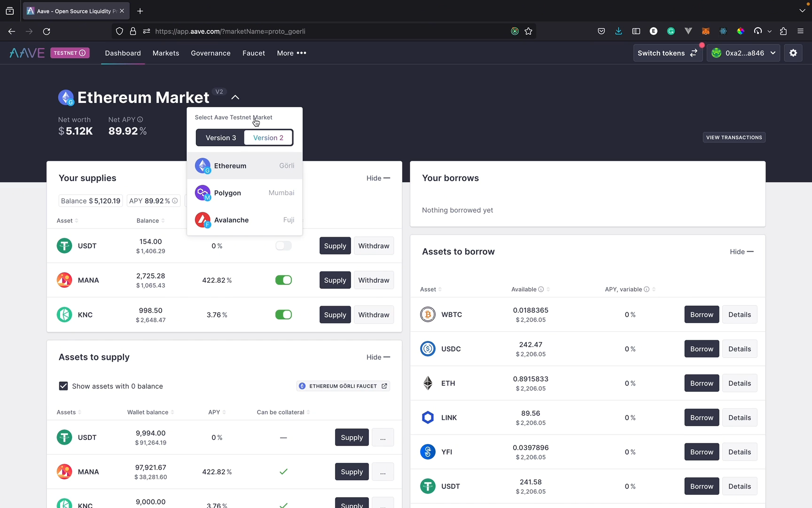Open the MetaMask fox extension
The height and width of the screenshot is (508, 812).
706,32
